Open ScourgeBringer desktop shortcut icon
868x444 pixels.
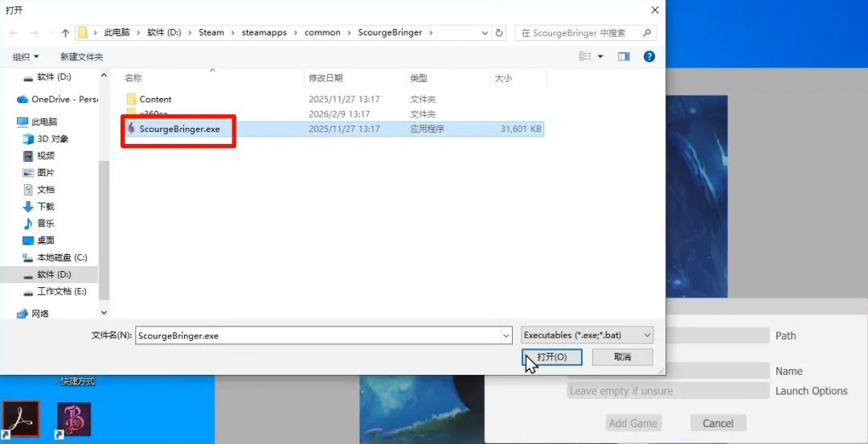74,419
